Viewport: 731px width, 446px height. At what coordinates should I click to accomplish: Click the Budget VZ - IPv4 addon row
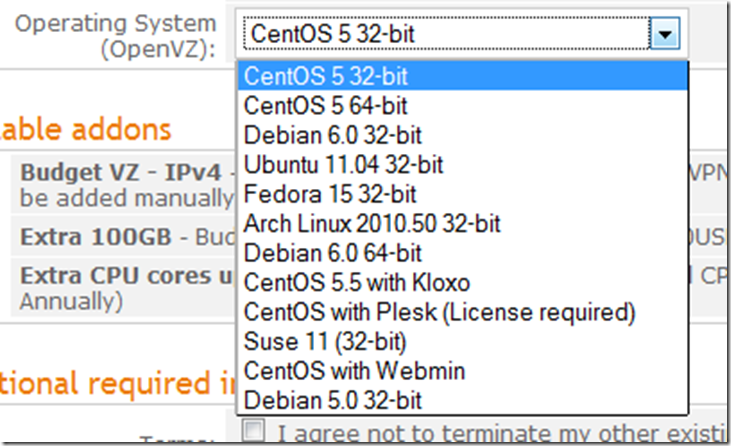click(124, 185)
